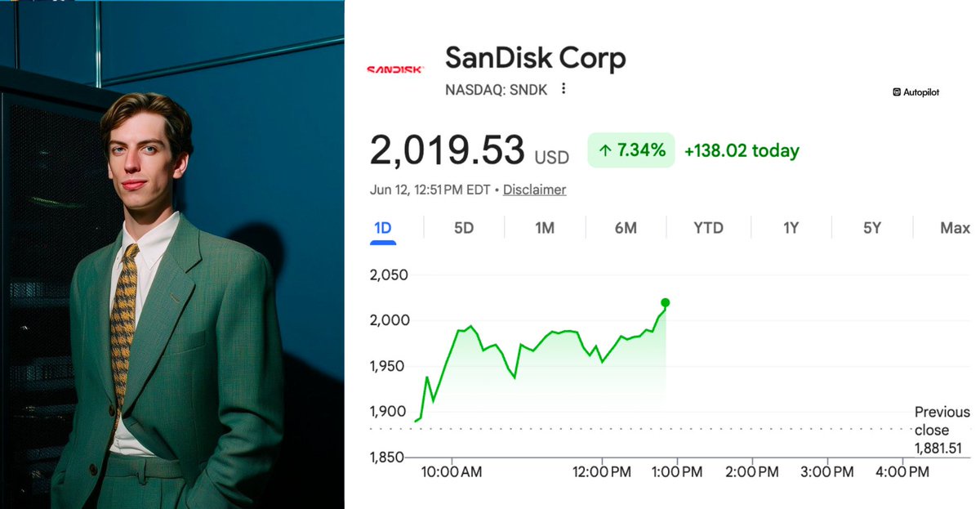Select the 1D time range tab
The height and width of the screenshot is (509, 980).
(382, 228)
